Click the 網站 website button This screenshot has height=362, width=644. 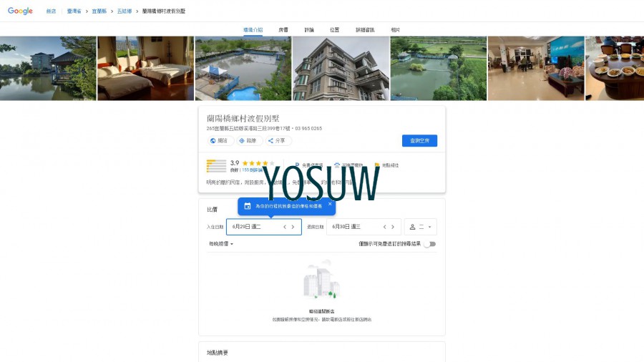220,141
